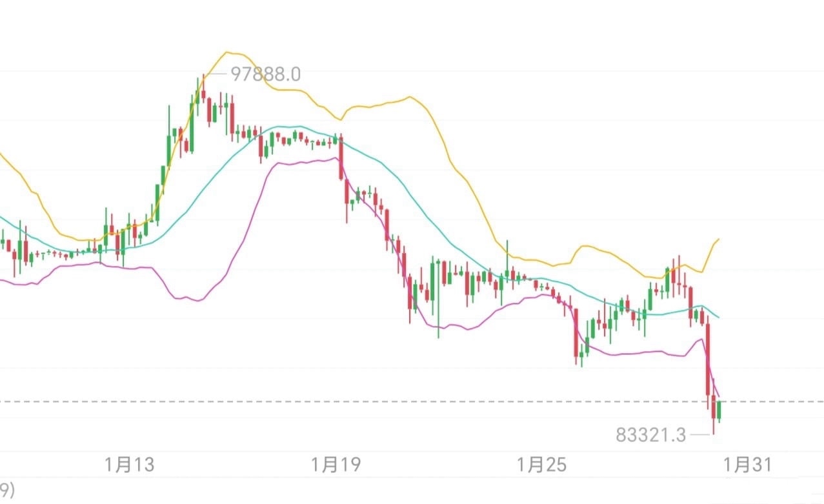Click the leader line beside 97888.0 label

click(217, 74)
